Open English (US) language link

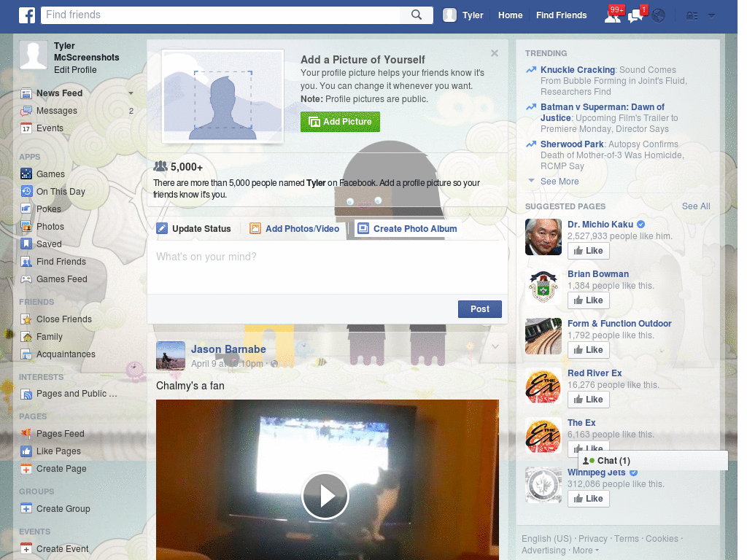[546, 539]
